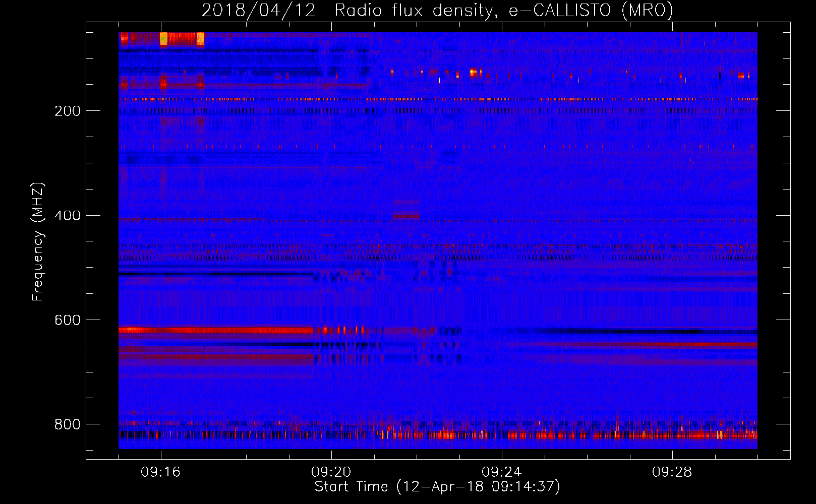Image resolution: width=816 pixels, height=504 pixels.
Task: Click the 'Start Time (12-Apr-18 09:14:37)' label
Action: pos(437,487)
